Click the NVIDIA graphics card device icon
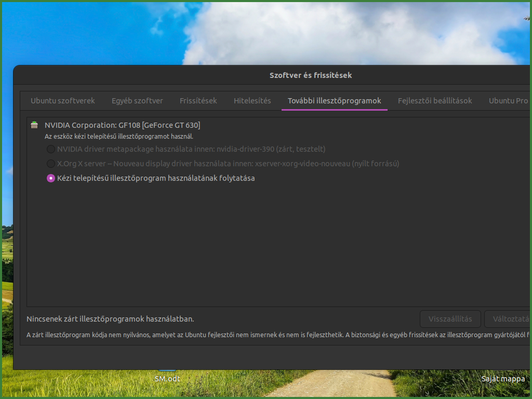 click(x=34, y=125)
